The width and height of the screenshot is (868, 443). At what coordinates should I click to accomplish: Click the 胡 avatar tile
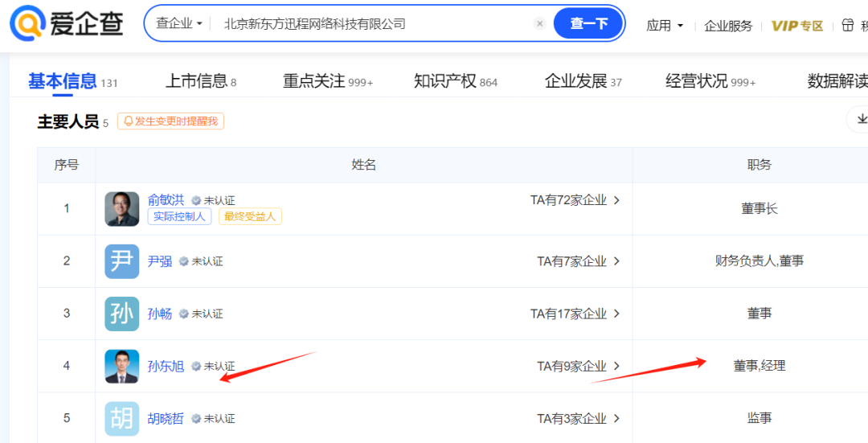click(x=122, y=419)
